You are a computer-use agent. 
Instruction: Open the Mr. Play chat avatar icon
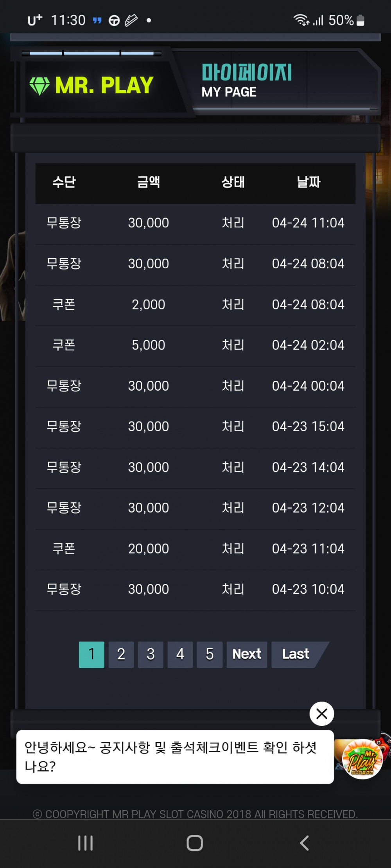(x=362, y=758)
